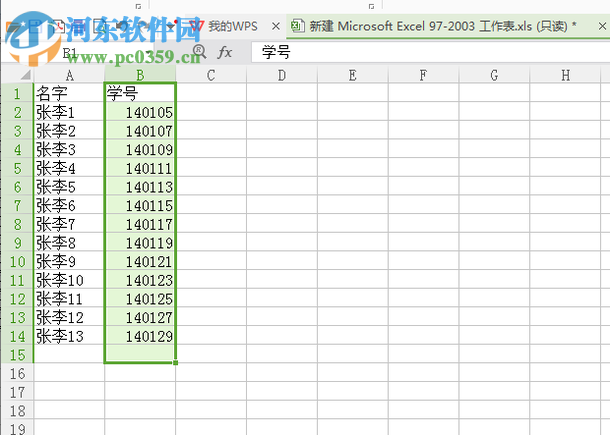This screenshot has width=610, height=435.
Task: Select row 16 header
Action: [x=17, y=374]
